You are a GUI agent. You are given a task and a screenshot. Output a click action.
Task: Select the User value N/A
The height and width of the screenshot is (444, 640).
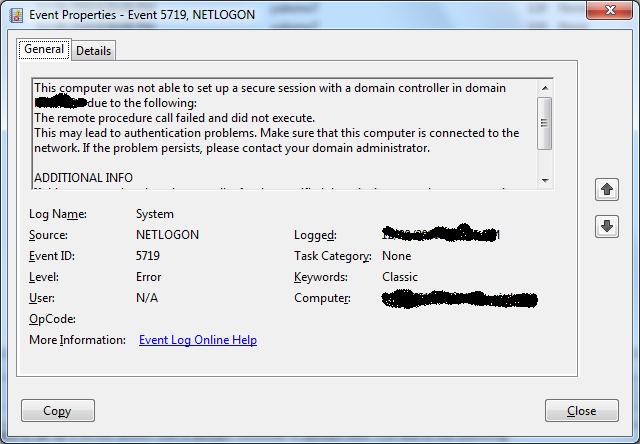click(147, 298)
